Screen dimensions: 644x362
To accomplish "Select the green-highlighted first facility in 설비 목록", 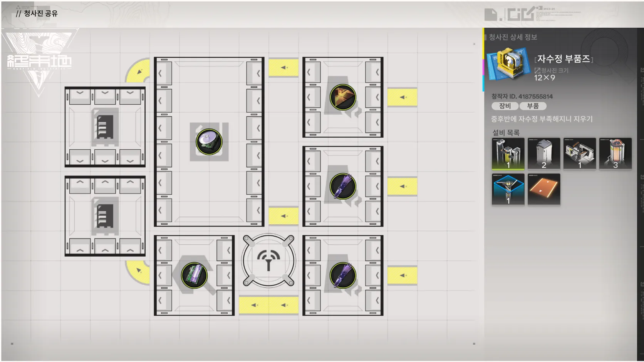I will (508, 154).
